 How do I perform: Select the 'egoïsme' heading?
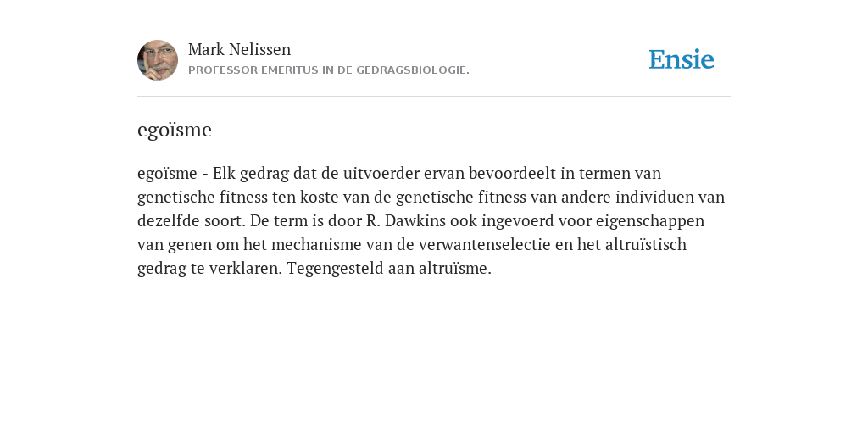point(175,130)
